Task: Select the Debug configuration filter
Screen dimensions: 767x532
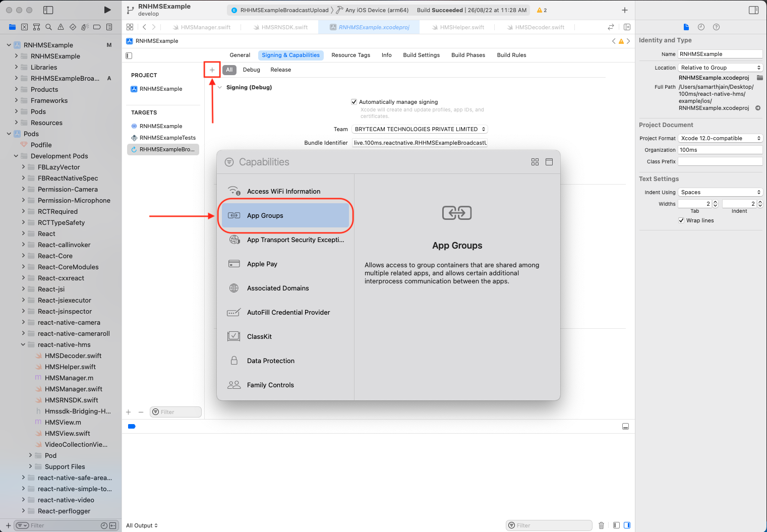Action: [x=251, y=70]
